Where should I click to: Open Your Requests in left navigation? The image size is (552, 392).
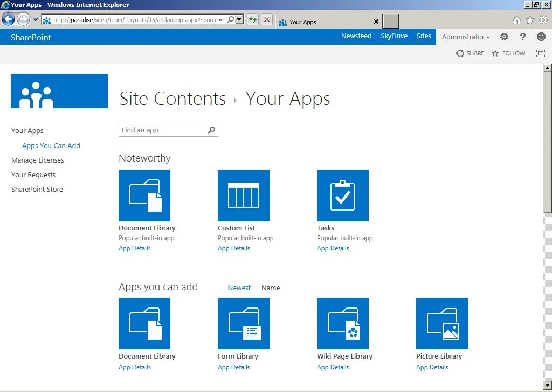(x=33, y=174)
